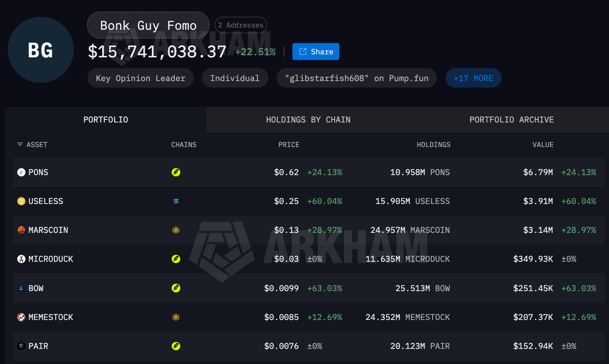
Task: Click the BNB chain icon for MARSCOIN
Action: tap(176, 230)
